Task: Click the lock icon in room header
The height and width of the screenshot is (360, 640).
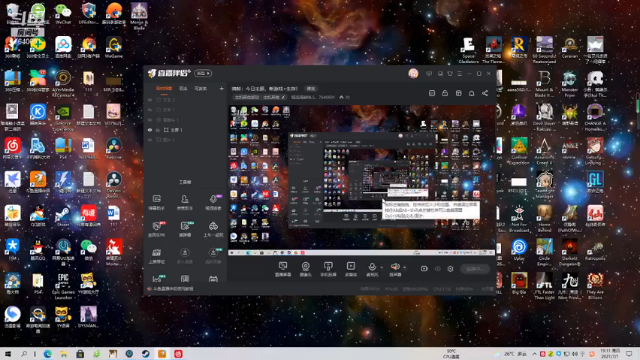Action: [x=445, y=93]
